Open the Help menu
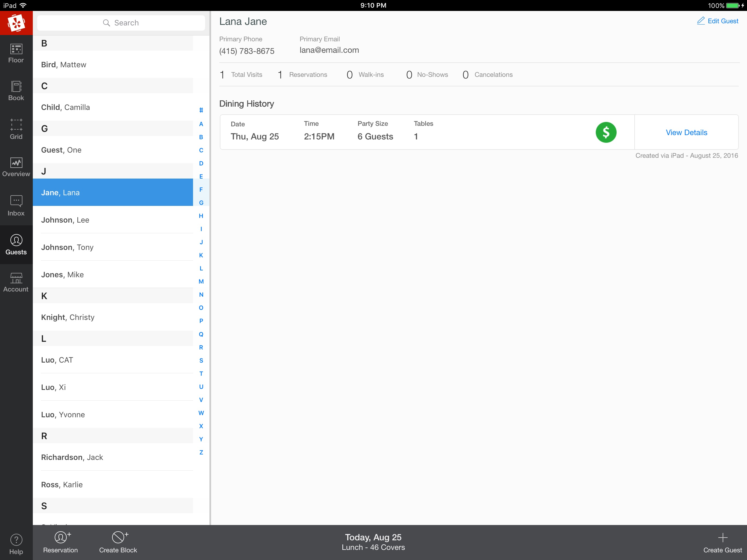 [16, 544]
